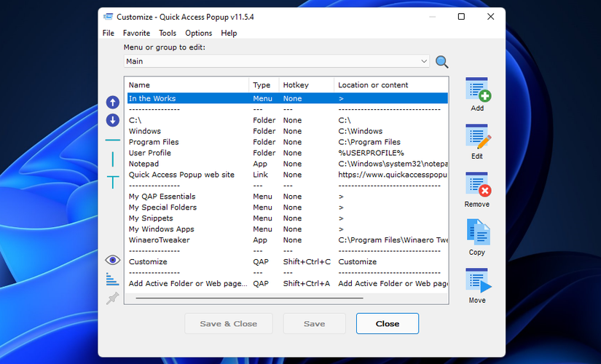Click the Quick Access Popup title bar icon

(x=109, y=17)
